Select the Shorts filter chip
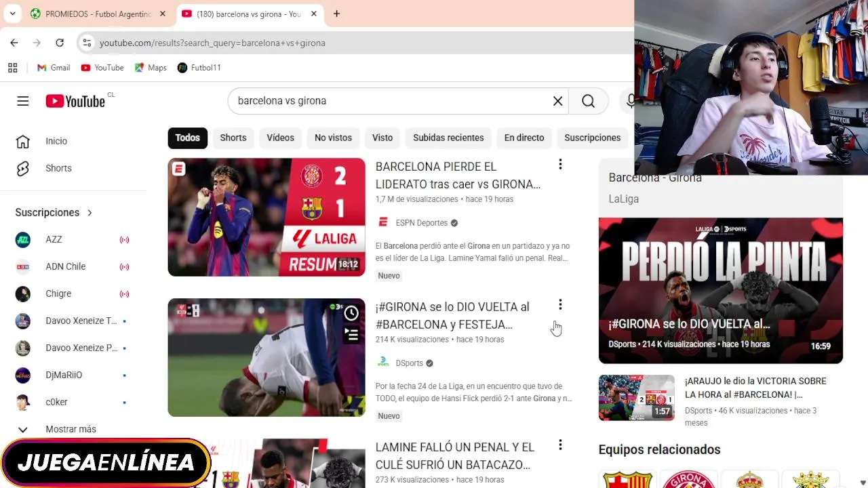The width and height of the screenshot is (868, 488). [x=233, y=138]
